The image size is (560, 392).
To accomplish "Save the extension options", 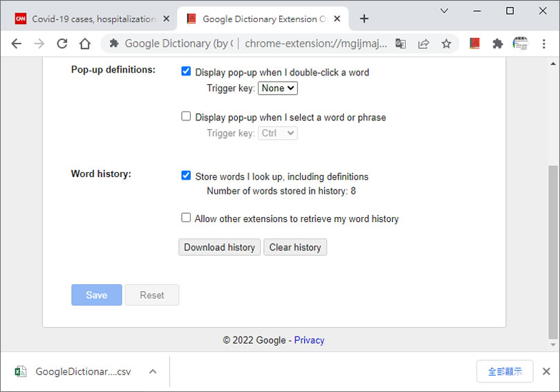I will tap(96, 295).
